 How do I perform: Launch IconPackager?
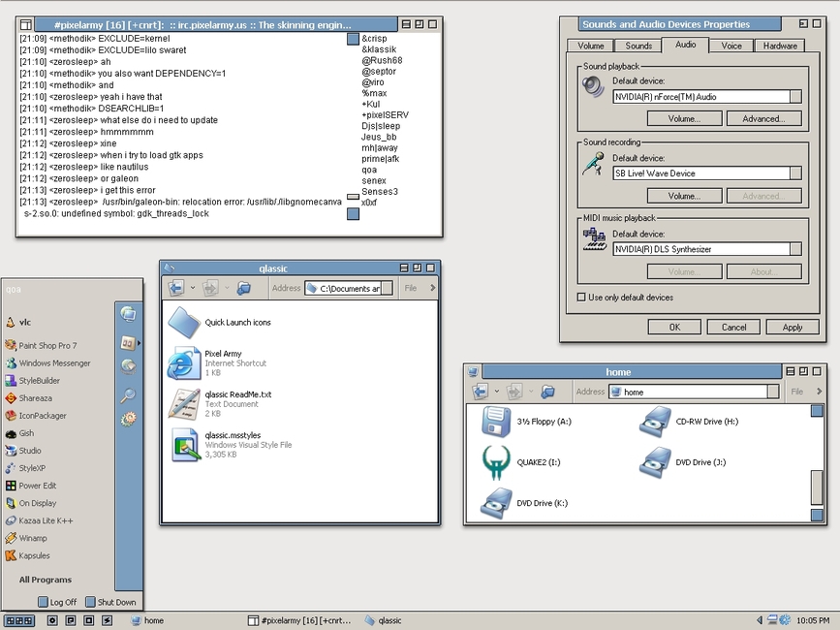pyautogui.click(x=36, y=416)
